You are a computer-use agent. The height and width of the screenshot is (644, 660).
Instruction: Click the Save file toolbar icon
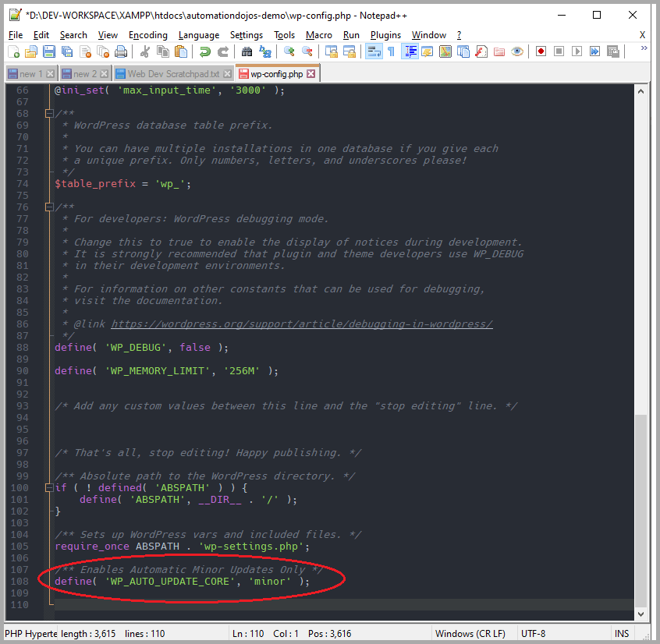pos(48,51)
